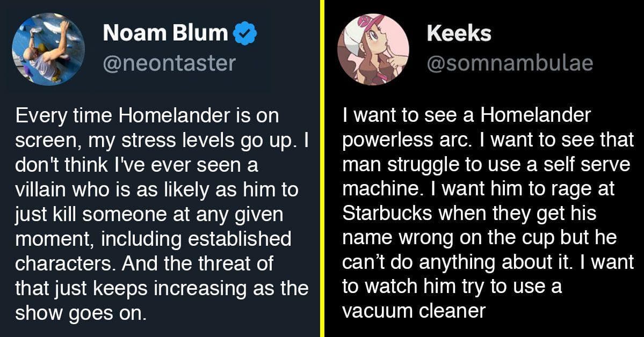
Task: Click the final line "show goes on."
Action: pyautogui.click(x=81, y=312)
